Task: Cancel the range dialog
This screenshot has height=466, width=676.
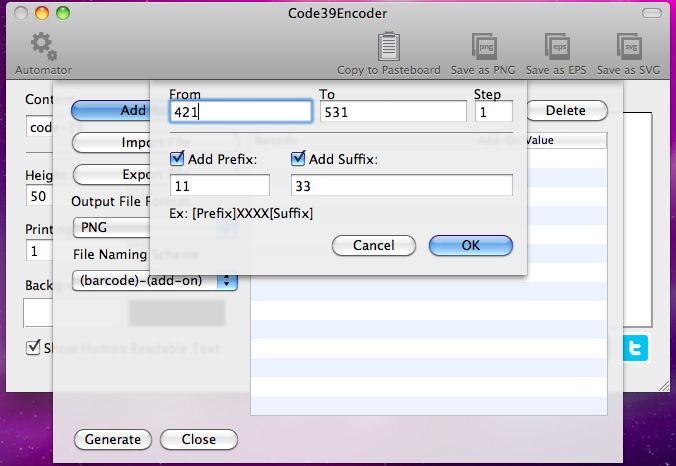Action: coord(374,245)
